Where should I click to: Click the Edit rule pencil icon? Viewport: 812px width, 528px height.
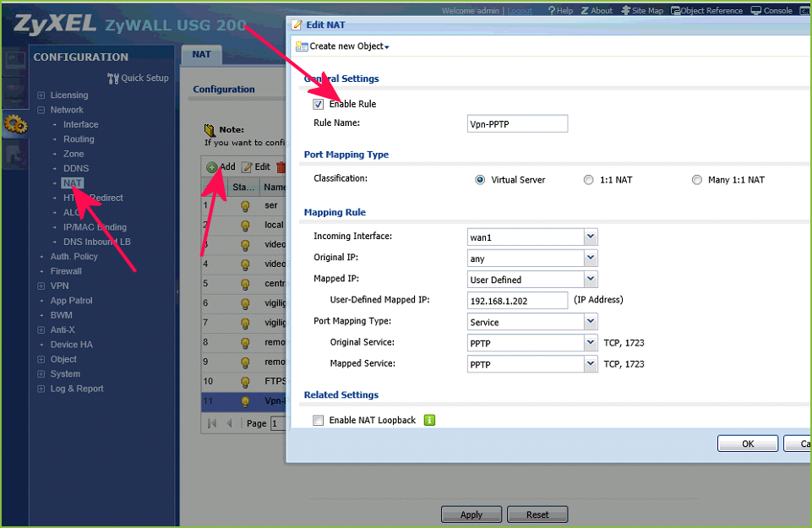(247, 167)
